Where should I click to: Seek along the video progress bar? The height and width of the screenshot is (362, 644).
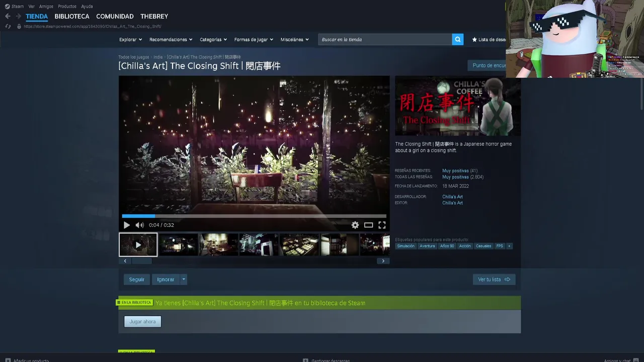pyautogui.click(x=254, y=216)
